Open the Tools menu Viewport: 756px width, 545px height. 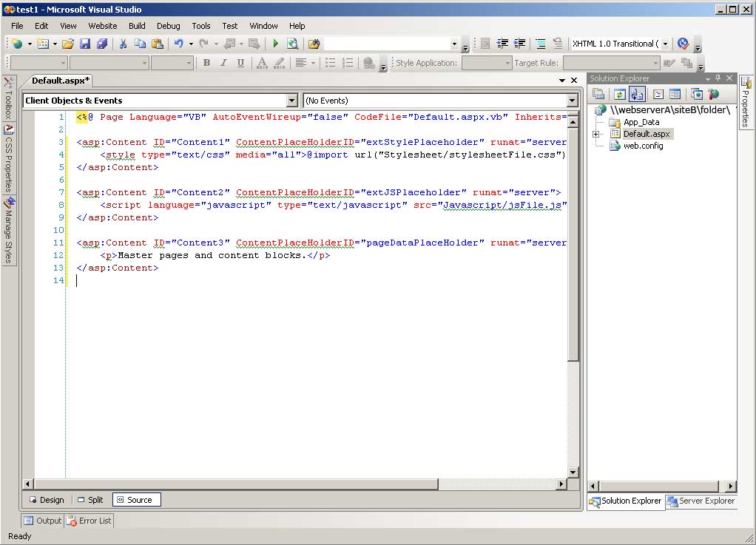200,26
